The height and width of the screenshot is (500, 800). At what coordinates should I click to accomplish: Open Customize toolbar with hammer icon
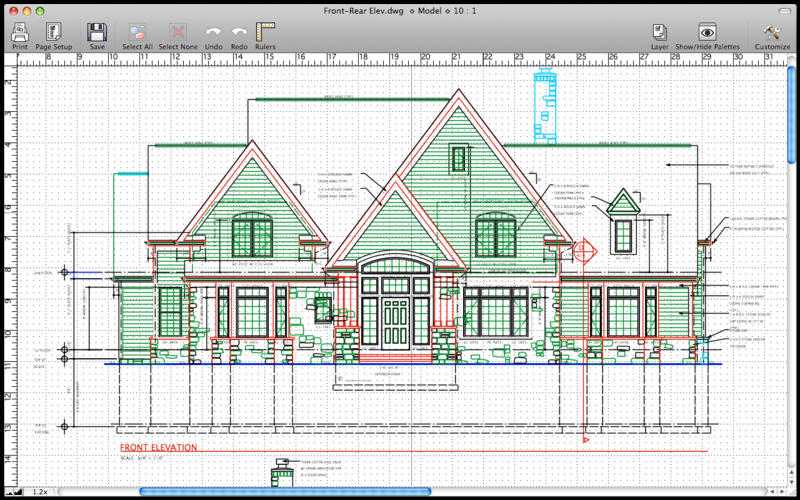pyautogui.click(x=772, y=32)
